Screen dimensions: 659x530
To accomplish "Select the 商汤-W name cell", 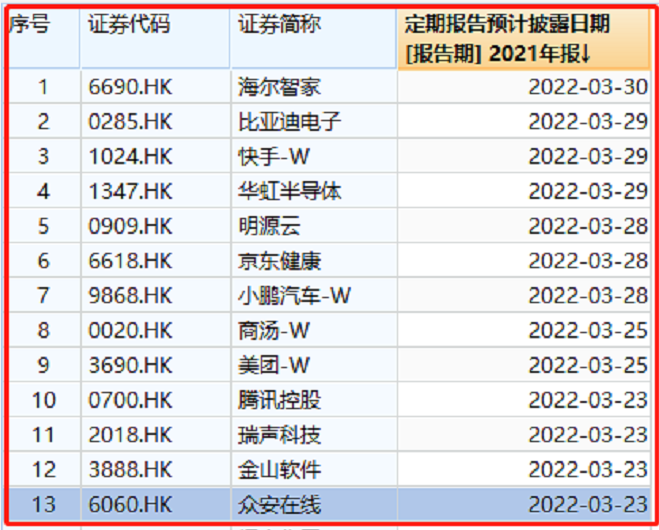I will pos(314,331).
